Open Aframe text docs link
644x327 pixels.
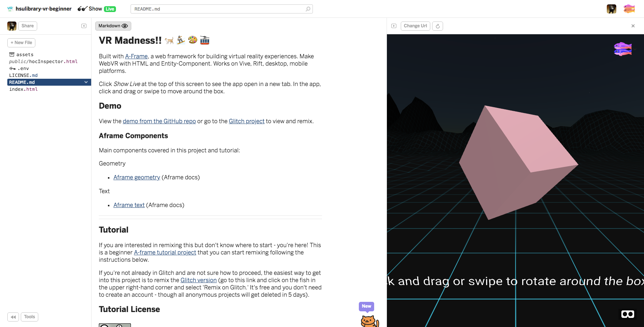129,205
